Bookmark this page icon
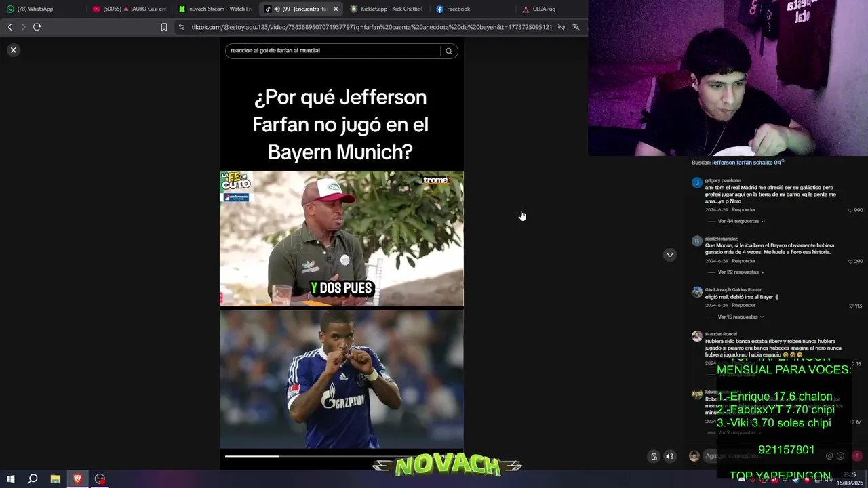Screen dimensions: 868x488 [164, 27]
